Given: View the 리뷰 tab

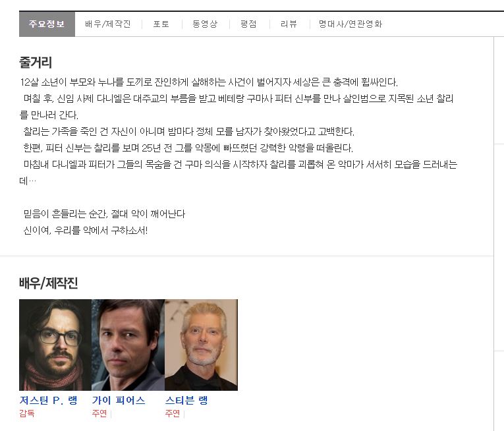Looking at the screenshot, I should tap(289, 24).
